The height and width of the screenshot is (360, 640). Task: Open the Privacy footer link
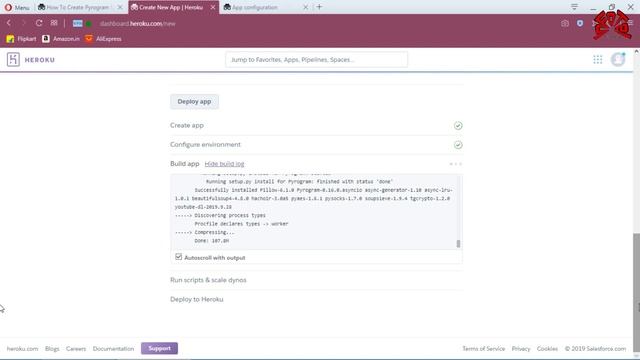[x=521, y=349]
